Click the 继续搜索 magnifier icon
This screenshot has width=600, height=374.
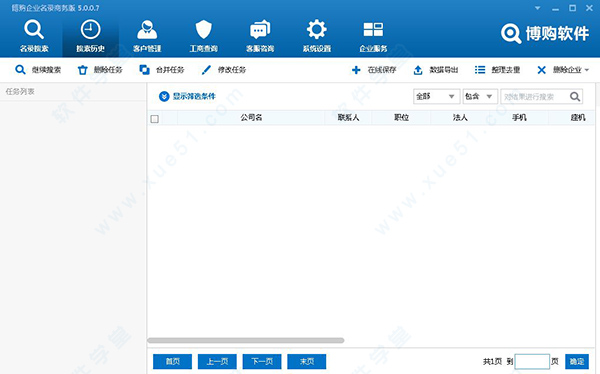coord(20,70)
